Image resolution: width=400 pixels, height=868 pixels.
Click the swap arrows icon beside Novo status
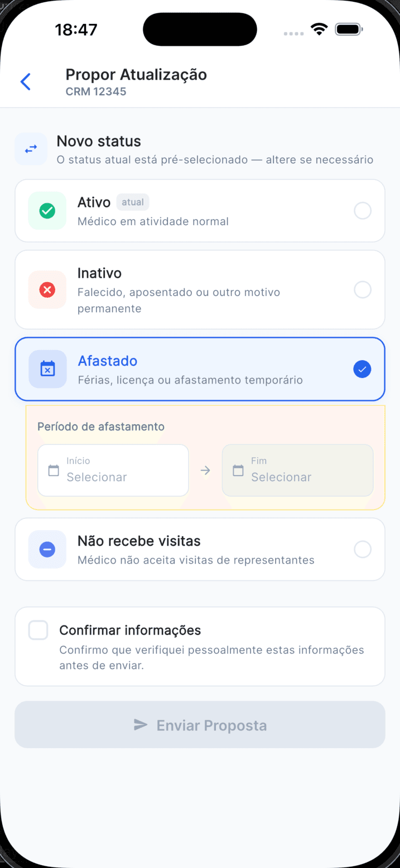[x=31, y=149]
